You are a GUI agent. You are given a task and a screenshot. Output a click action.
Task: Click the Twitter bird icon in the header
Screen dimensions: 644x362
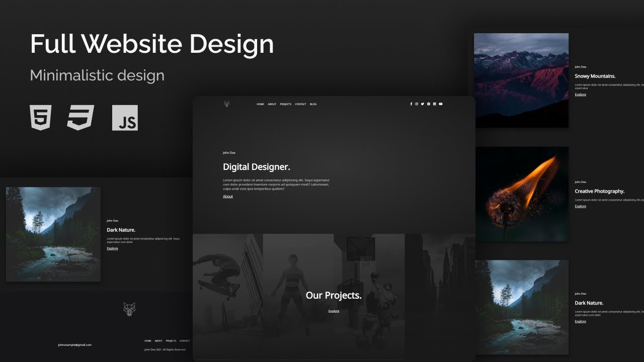coord(423,104)
